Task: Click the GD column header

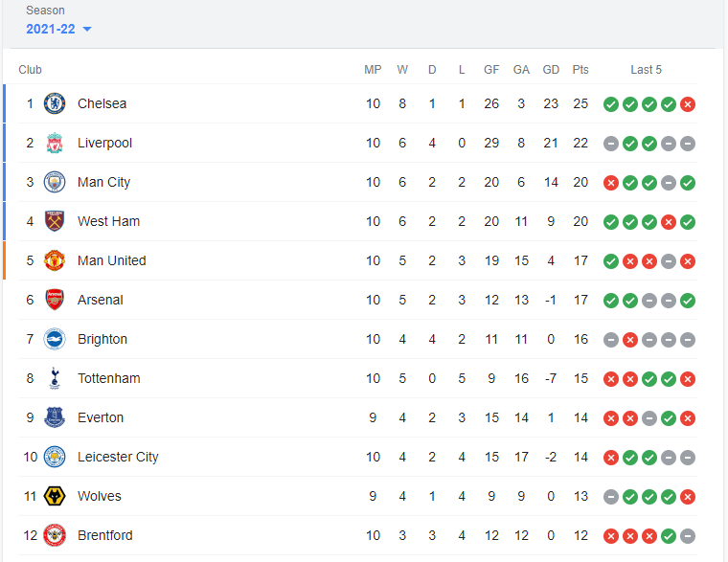Action: 551,70
